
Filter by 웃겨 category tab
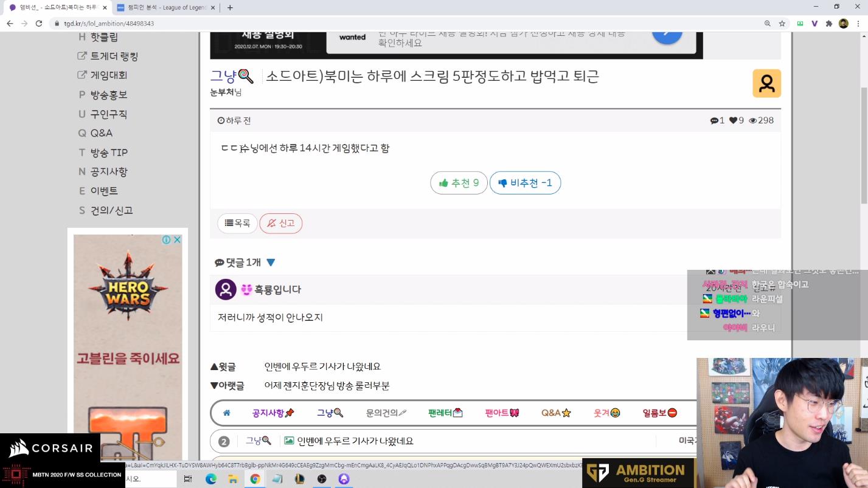(x=606, y=413)
